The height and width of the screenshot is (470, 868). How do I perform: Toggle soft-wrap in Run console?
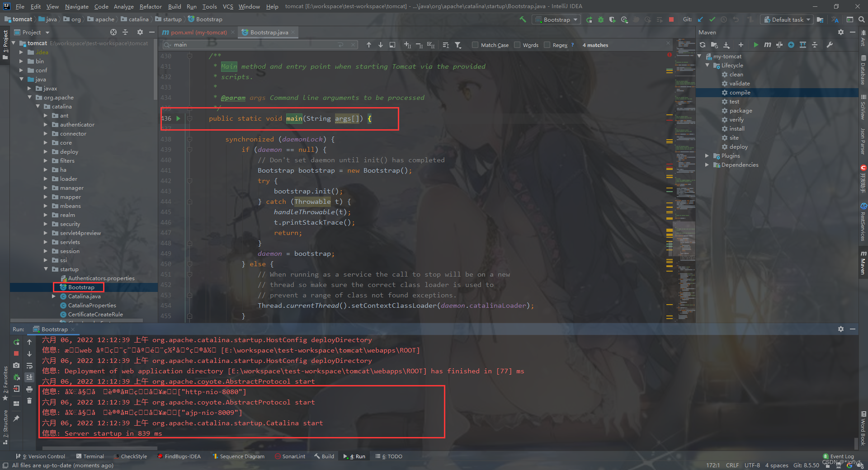tap(29, 365)
